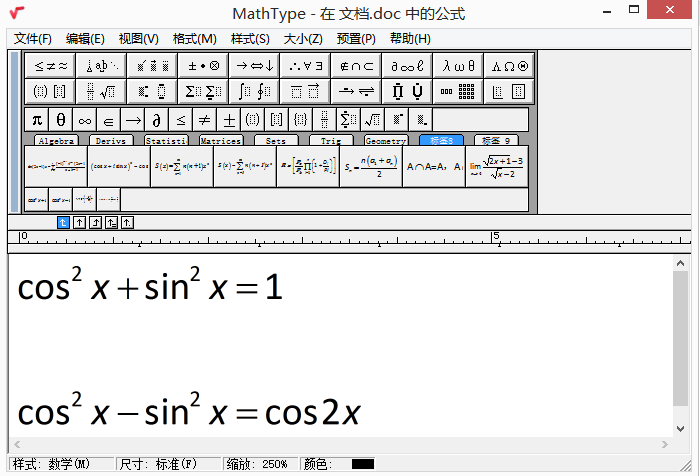Open the 文件(F) menu

(33, 39)
